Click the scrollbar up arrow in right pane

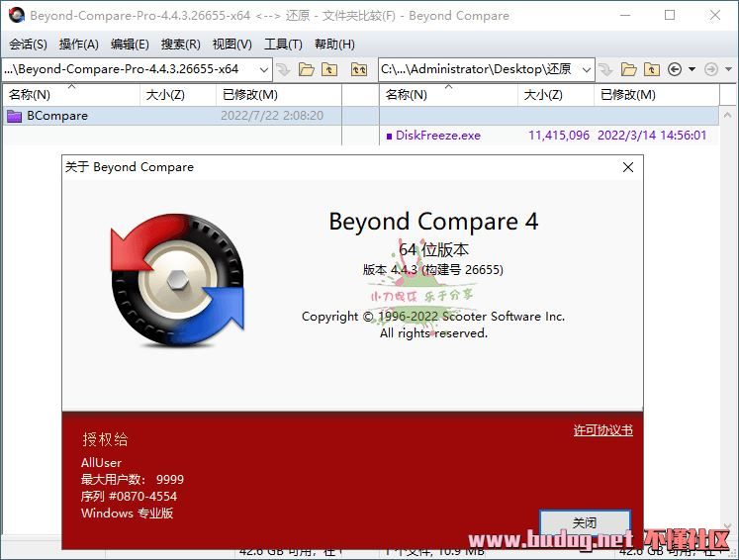[x=727, y=116]
